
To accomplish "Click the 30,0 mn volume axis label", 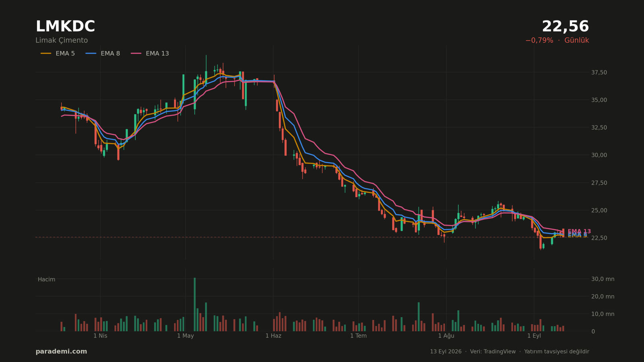I will [603, 279].
